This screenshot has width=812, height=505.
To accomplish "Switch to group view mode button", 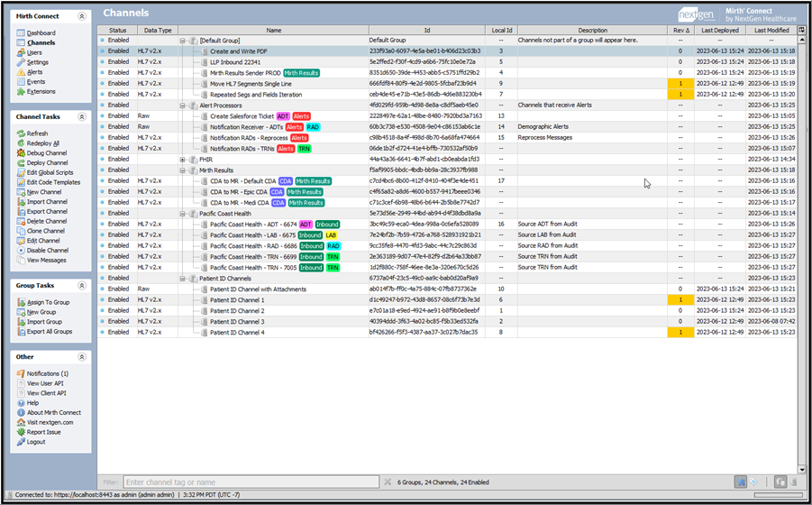I will pyautogui.click(x=780, y=482).
